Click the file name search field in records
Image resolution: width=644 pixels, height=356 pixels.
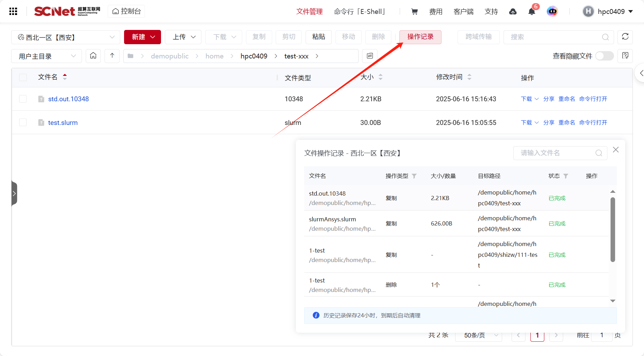coord(556,153)
